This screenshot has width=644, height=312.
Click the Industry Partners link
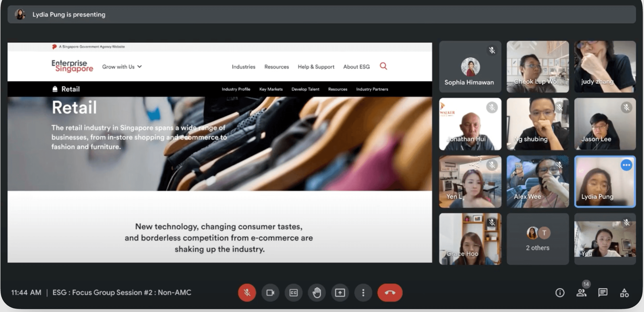pos(372,89)
